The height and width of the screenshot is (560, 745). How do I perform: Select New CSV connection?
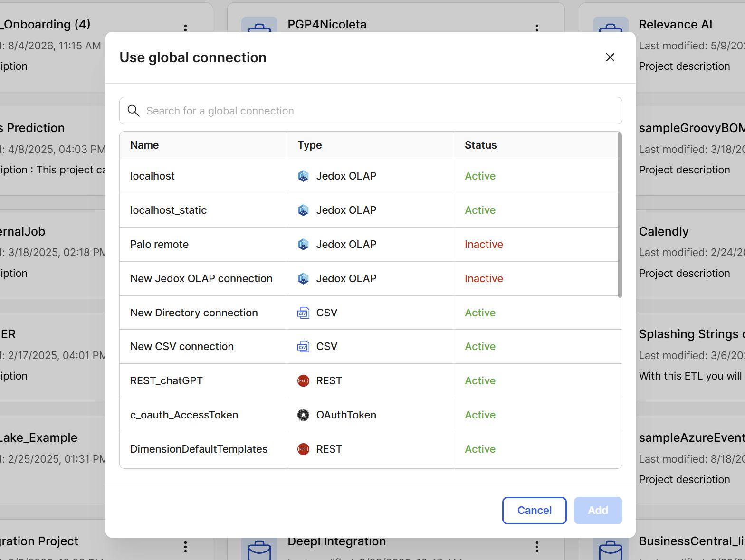tap(369, 347)
